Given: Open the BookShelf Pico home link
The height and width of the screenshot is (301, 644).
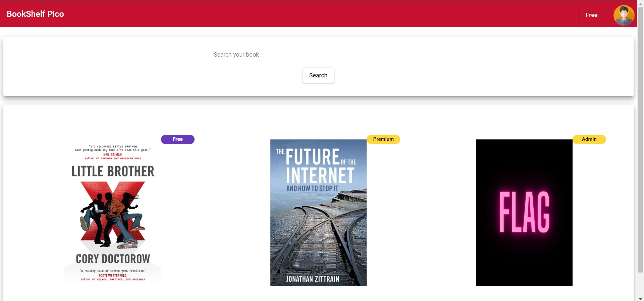Looking at the screenshot, I should click(35, 14).
